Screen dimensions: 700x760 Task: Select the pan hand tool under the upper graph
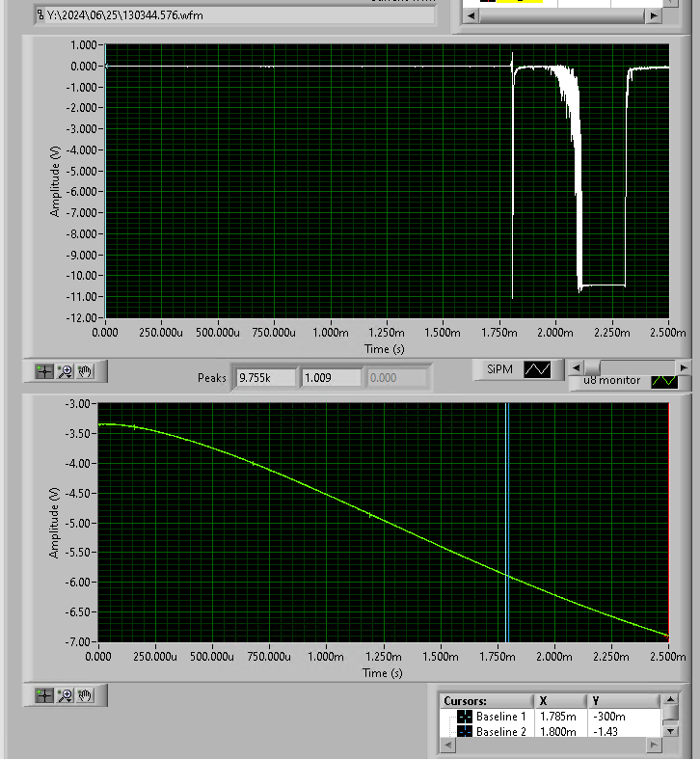[85, 371]
